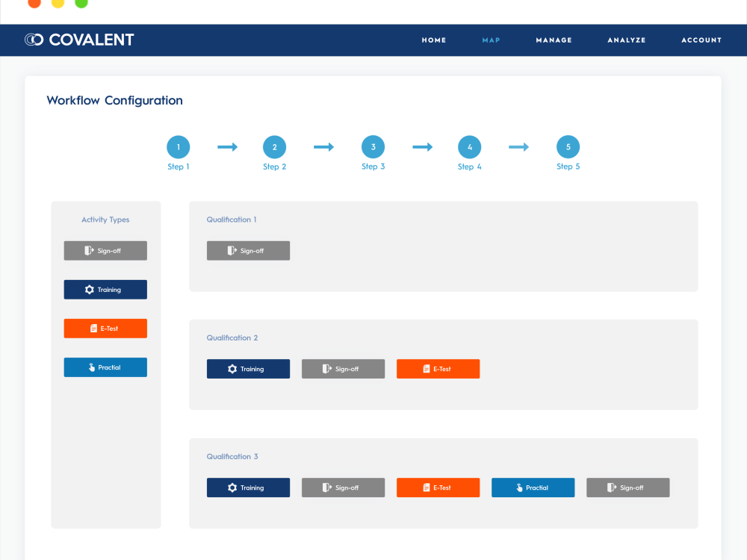Select Sign-off in Qualification 1

pyautogui.click(x=248, y=250)
